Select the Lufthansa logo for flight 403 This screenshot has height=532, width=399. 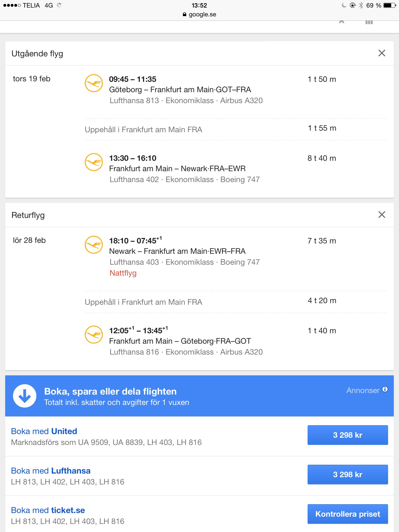94,245
